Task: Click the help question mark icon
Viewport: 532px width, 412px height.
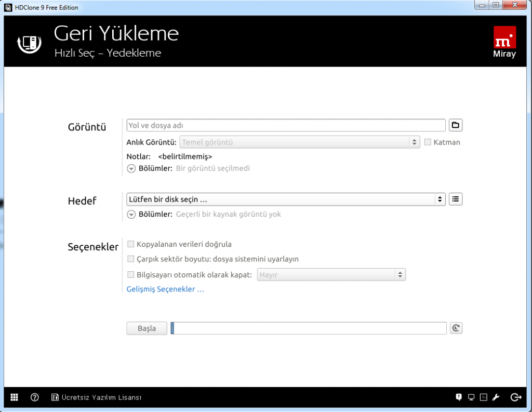Action: pyautogui.click(x=35, y=397)
